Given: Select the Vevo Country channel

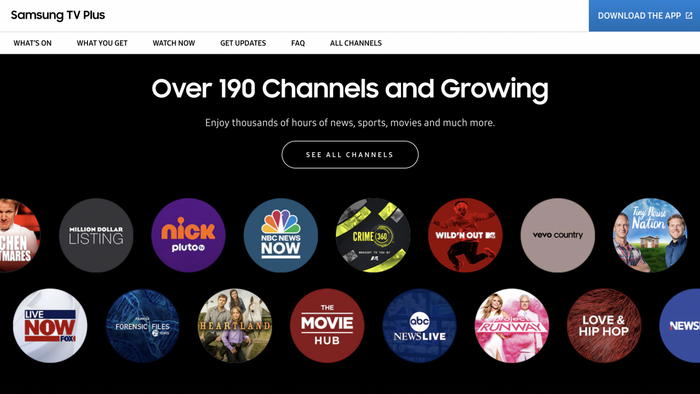Looking at the screenshot, I should coord(558,235).
